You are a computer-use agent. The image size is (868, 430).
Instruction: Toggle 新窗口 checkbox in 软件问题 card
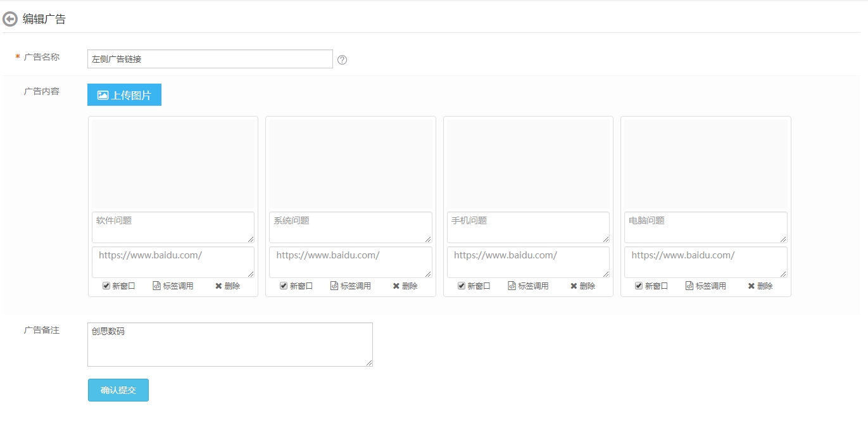click(106, 286)
